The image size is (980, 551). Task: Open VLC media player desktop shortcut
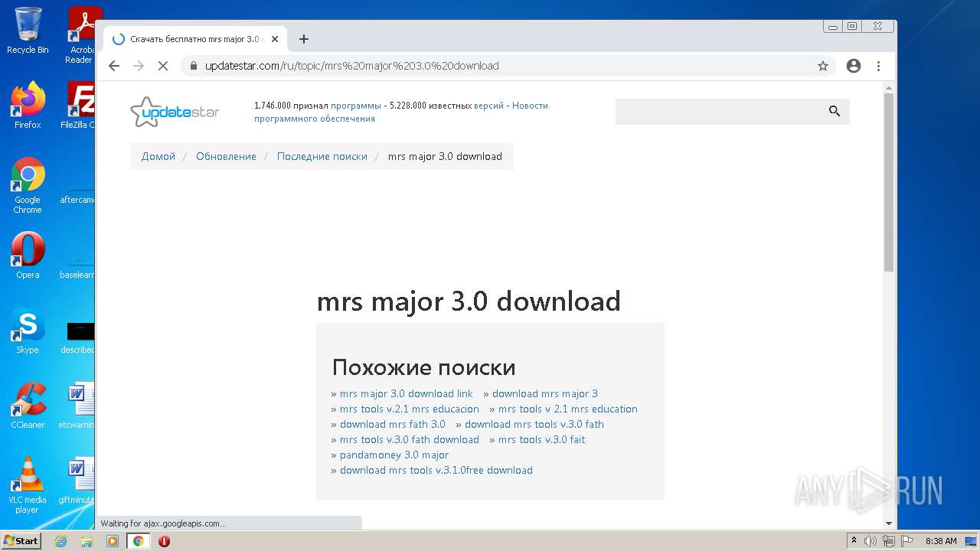coord(28,485)
